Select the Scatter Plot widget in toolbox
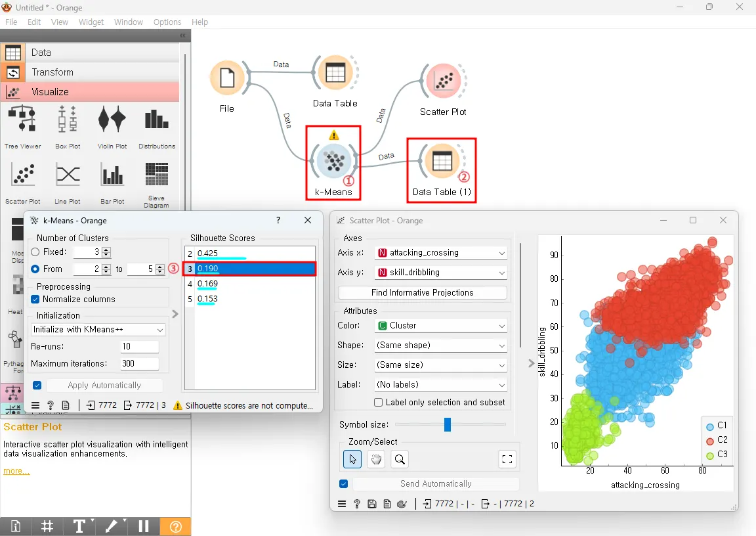 click(23, 175)
